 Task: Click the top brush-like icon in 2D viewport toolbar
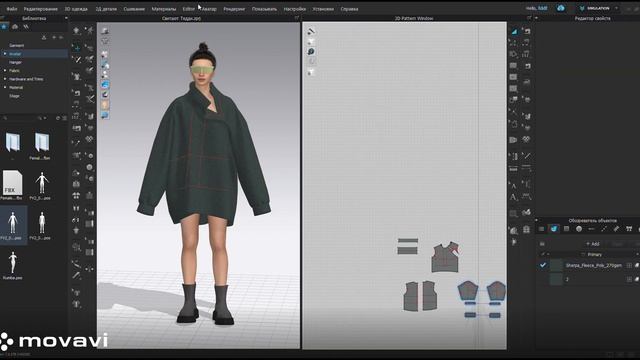311,31
